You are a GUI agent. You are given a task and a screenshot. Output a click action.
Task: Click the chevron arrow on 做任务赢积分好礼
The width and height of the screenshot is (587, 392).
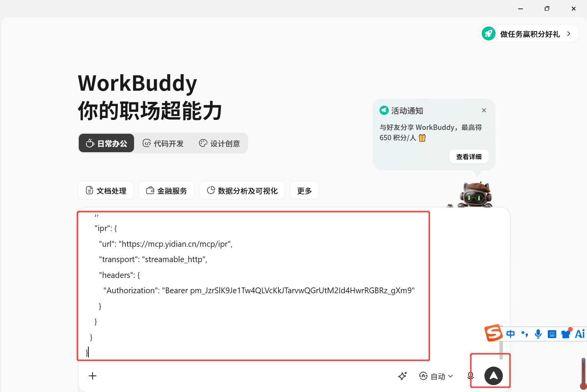click(569, 34)
